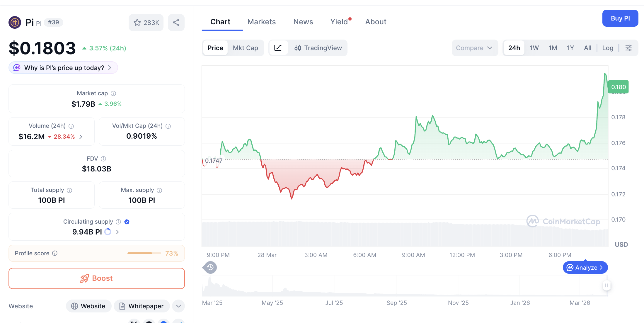Open the News tab
The image size is (644, 323).
click(x=303, y=22)
